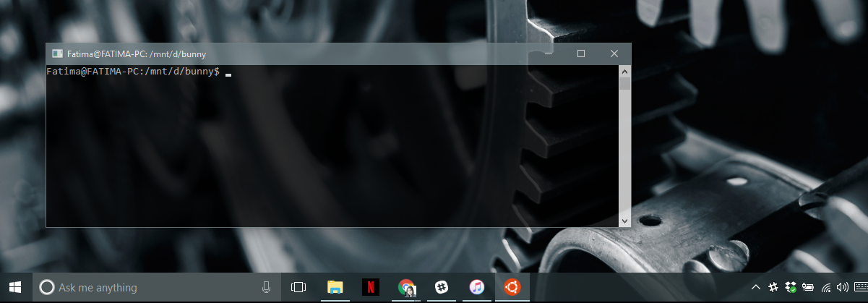Activate the Cortana microphone icon

[266, 287]
